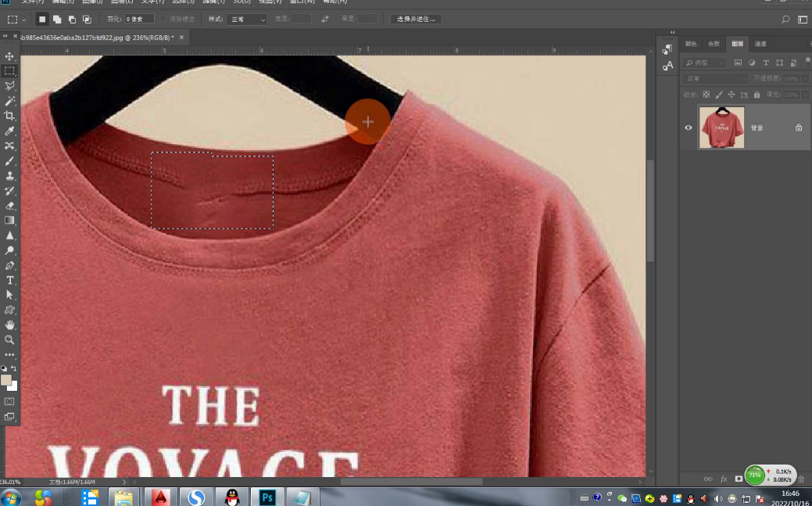Open QQ penguin app from the taskbar
812x506 pixels.
pos(233,497)
